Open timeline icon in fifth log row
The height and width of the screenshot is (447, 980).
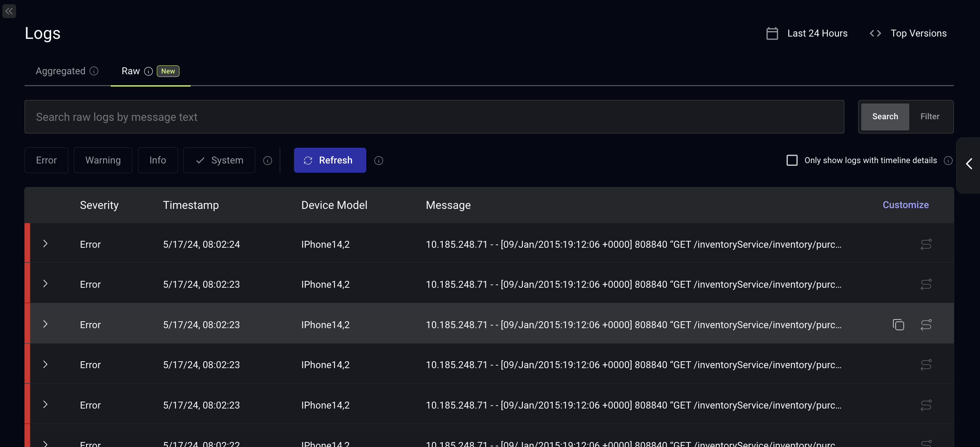point(926,405)
